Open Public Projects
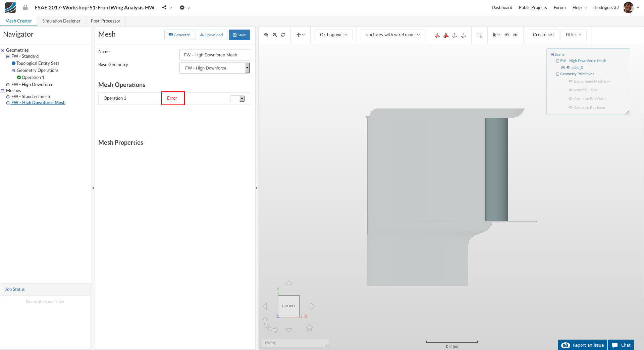Viewport: 644px width, 350px height. (533, 7)
